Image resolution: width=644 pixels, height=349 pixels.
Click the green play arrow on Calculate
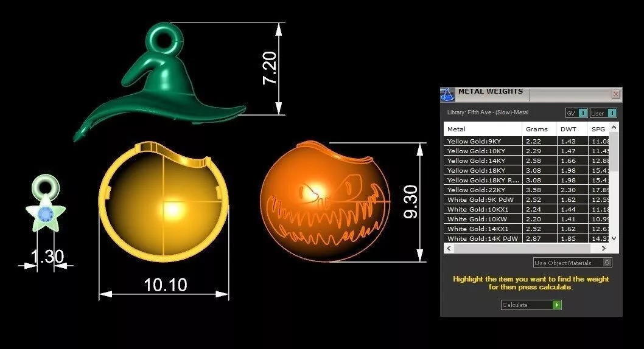point(556,305)
